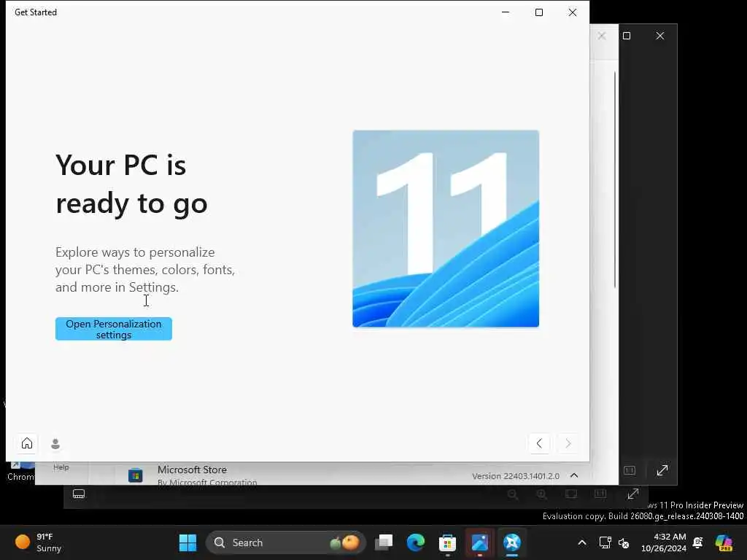Viewport: 747px width, 560px height.
Task: Open the Windows Start menu
Action: [187, 542]
